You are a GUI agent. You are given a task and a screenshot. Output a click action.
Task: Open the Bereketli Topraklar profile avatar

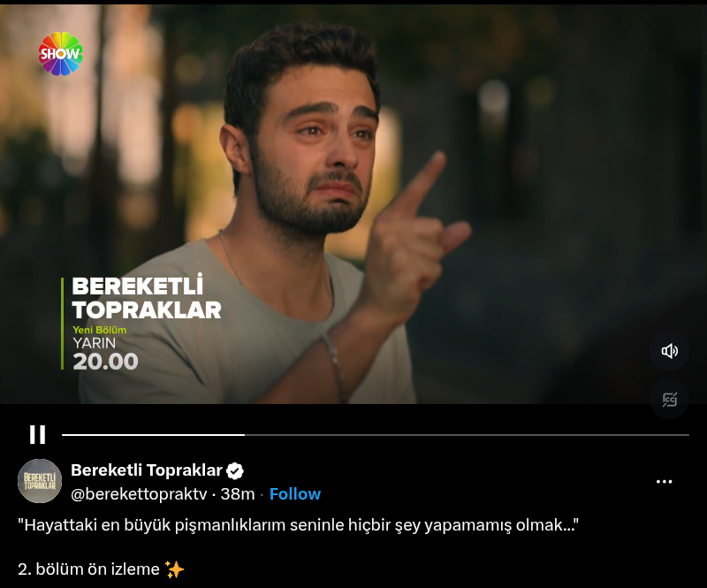[x=40, y=481]
